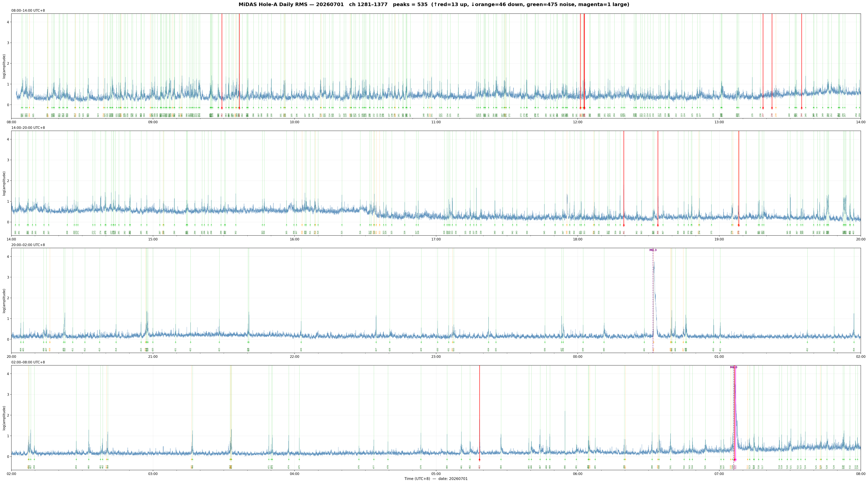Click the M4.0 earthquake label

[x=734, y=368]
